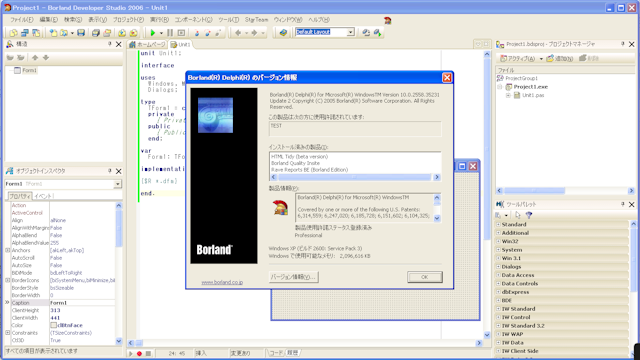
Task: Toggle the Project Manager panel pushpin
Action: point(622,44)
